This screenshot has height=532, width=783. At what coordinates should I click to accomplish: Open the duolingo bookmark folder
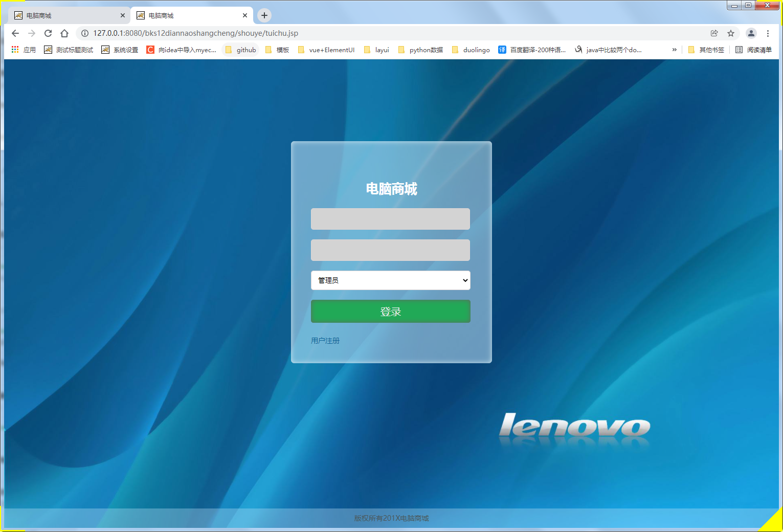[471, 50]
